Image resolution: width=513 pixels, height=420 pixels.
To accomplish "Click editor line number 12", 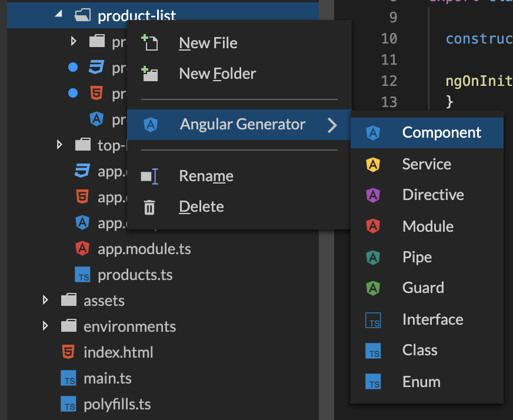I will click(x=389, y=81).
